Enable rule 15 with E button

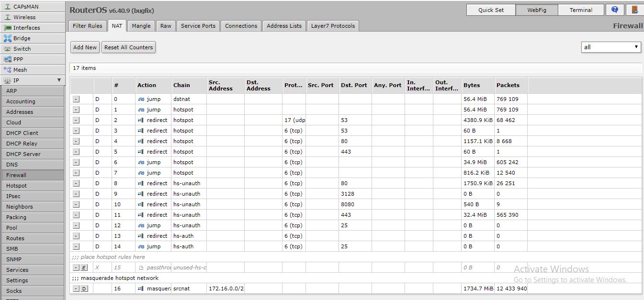coord(84,267)
